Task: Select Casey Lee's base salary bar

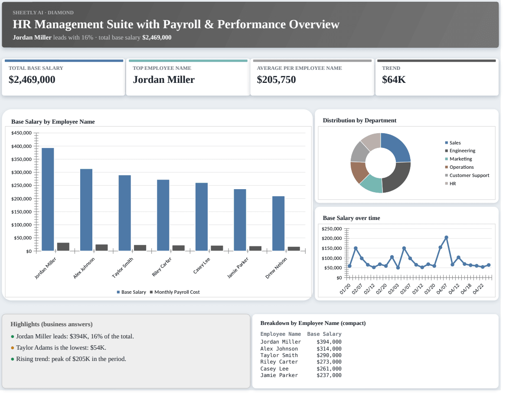Action: pos(202,216)
